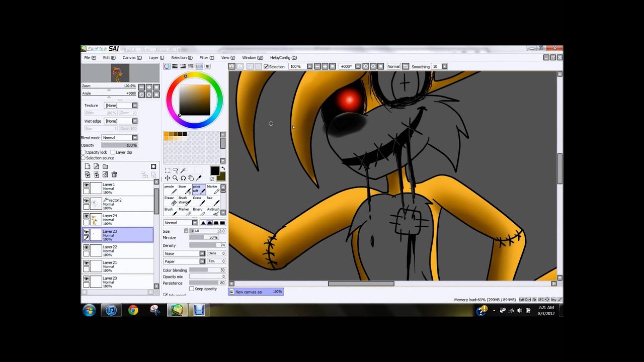Show the color wheel panel
The height and width of the screenshot is (362, 644).
point(167,66)
